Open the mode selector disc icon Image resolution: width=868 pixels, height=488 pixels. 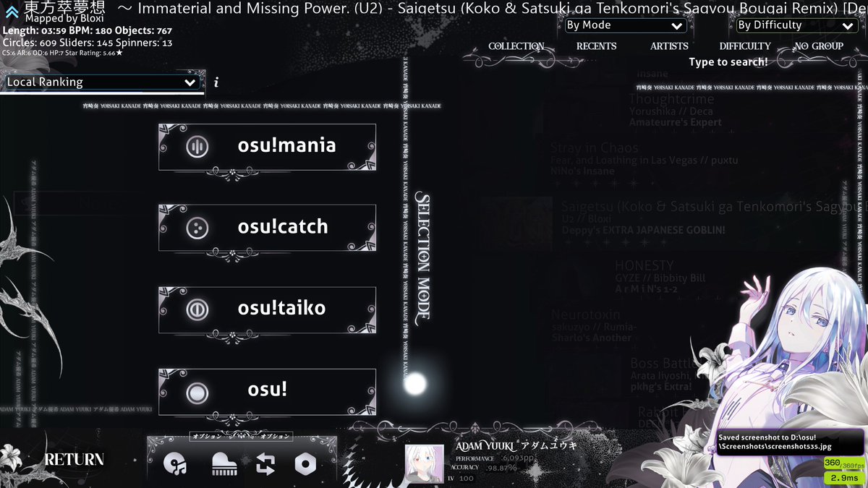coord(175,464)
